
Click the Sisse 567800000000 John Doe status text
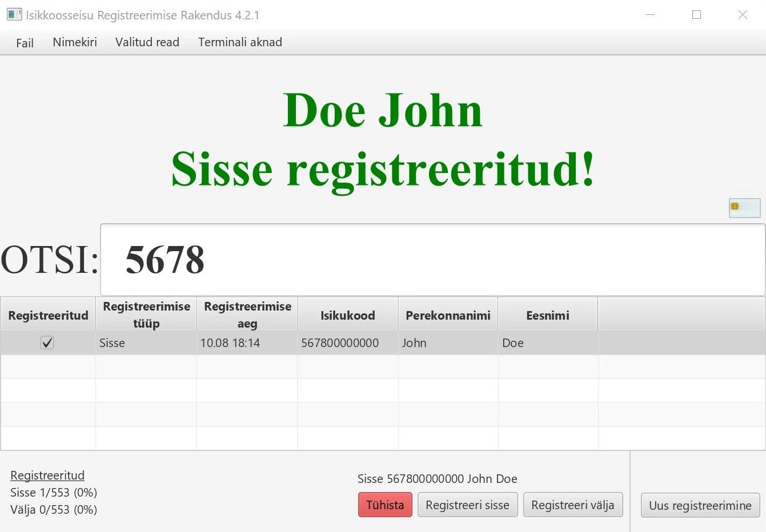coord(438,479)
